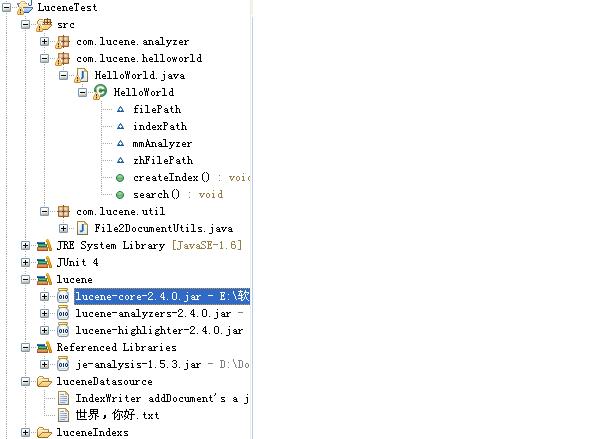Select the mmAnalyzer field
Screen dimensions: 595x439
coord(162,143)
